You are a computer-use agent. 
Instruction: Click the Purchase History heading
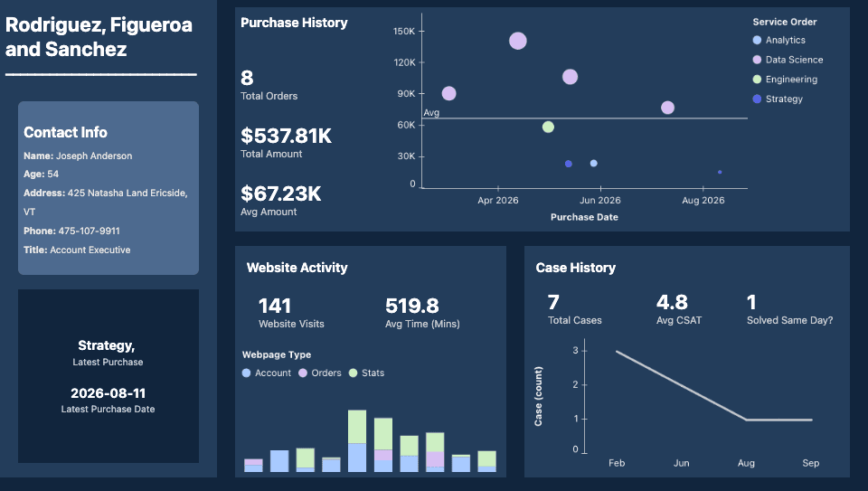(294, 23)
